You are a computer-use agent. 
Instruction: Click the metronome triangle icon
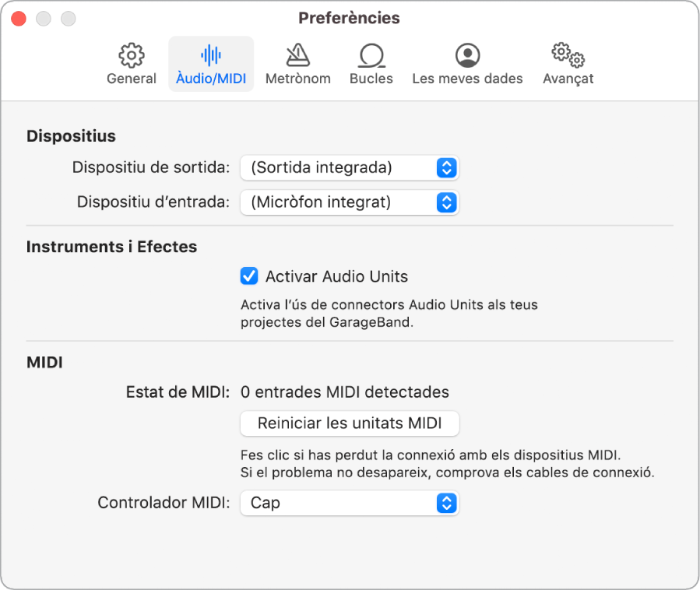[x=297, y=54]
